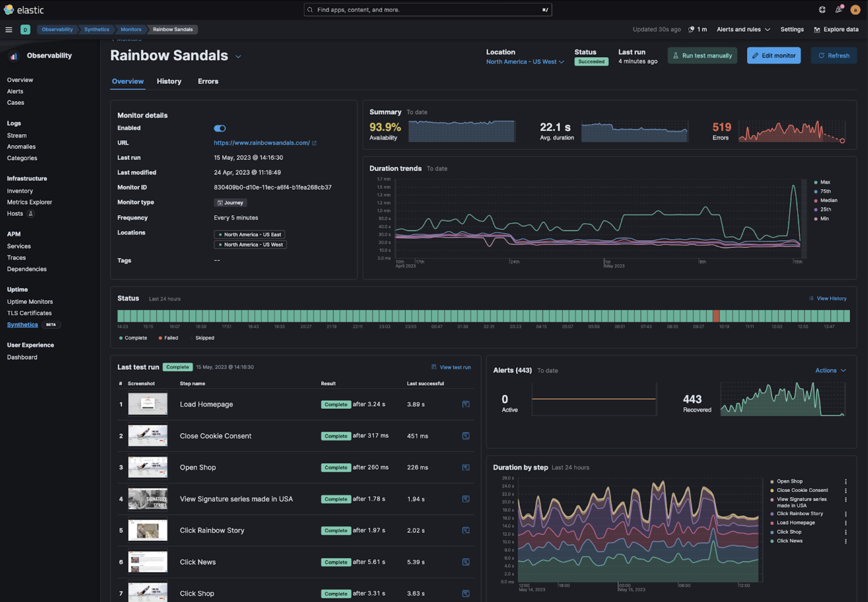Toggle the Median series in legend

pyautogui.click(x=828, y=200)
